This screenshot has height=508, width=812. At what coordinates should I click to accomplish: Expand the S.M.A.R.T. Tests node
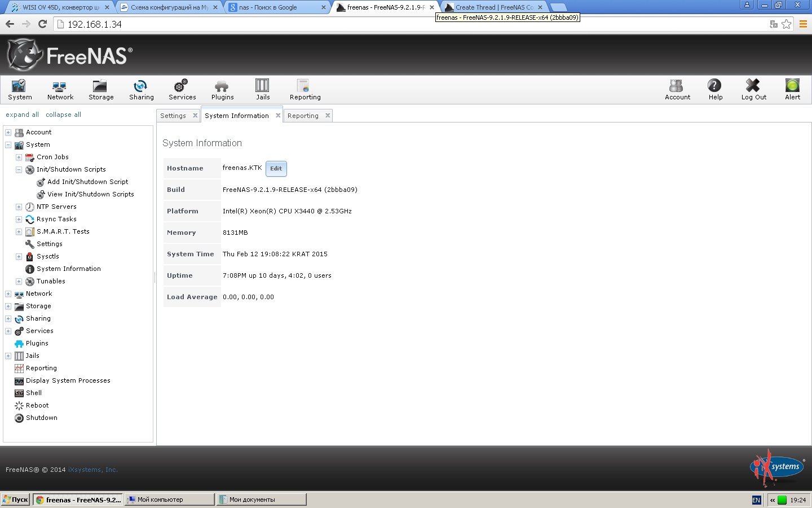point(19,232)
